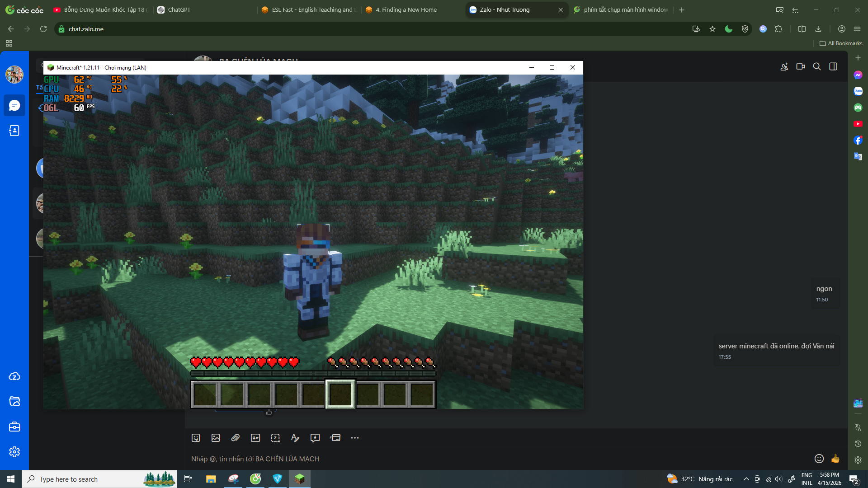Open the text formatting tool in Zalo
The width and height of the screenshot is (868, 488).
pos(295,438)
